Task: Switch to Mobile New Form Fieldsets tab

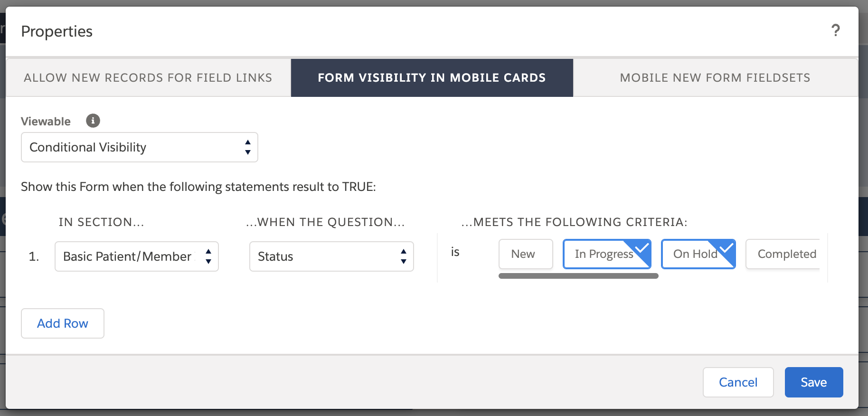Action: tap(715, 78)
